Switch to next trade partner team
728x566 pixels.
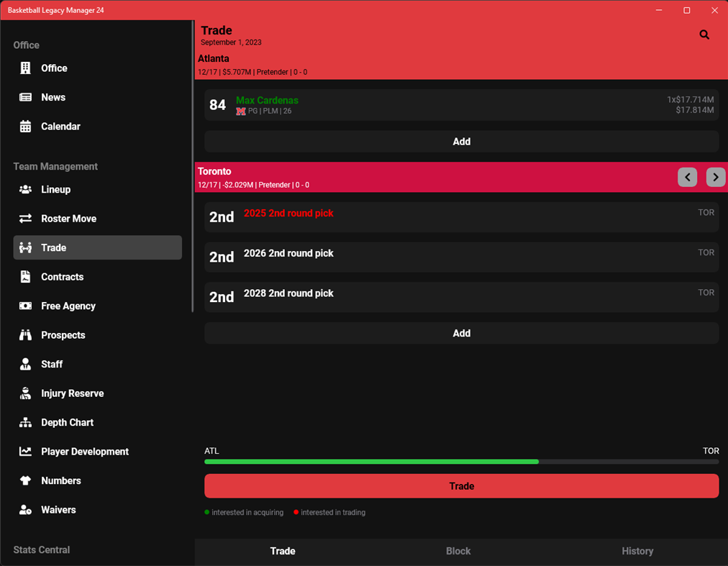[x=716, y=177]
